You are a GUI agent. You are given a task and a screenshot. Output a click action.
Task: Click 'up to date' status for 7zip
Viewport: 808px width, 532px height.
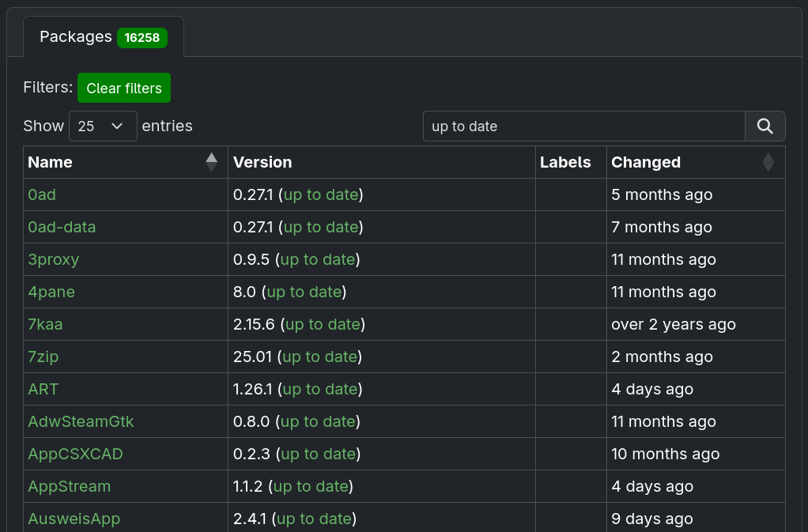click(320, 357)
